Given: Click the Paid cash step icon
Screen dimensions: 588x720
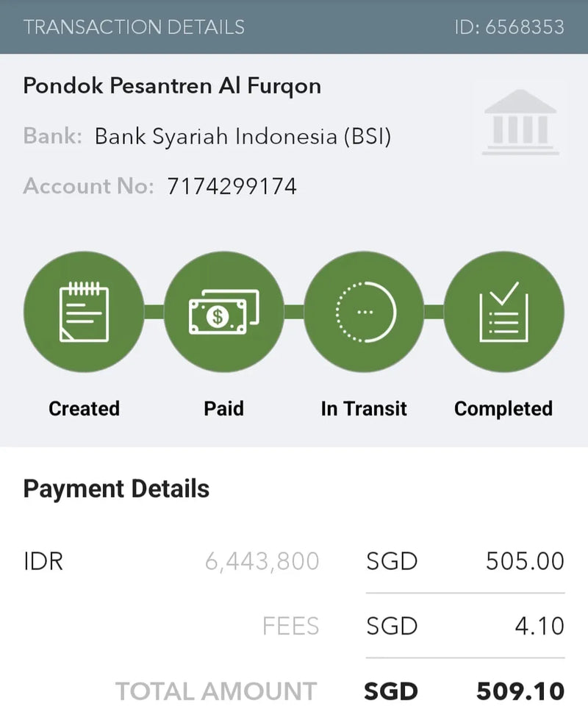Looking at the screenshot, I should tap(223, 312).
